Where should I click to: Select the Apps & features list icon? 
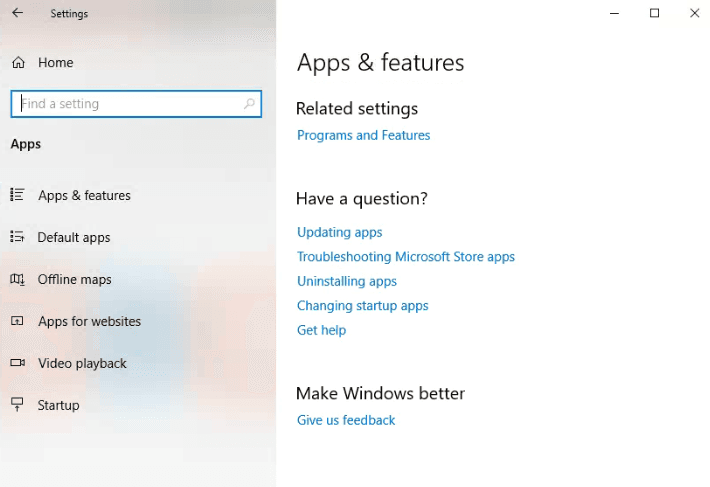tap(17, 195)
